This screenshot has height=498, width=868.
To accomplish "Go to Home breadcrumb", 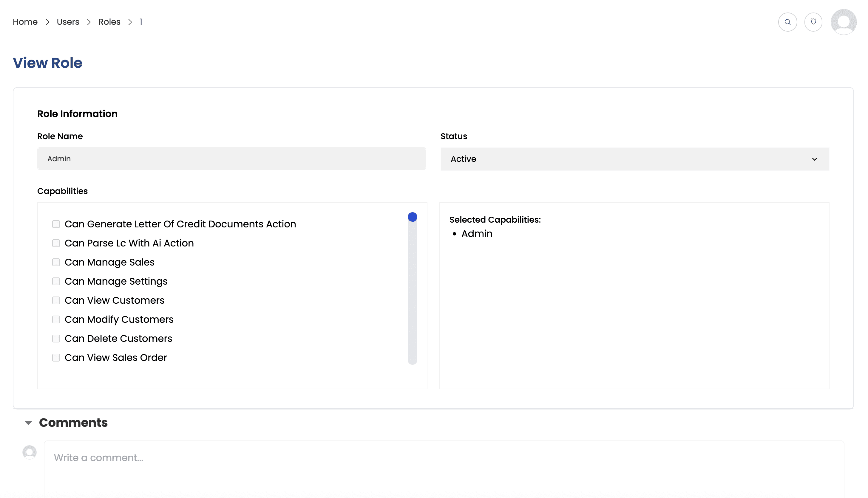I will pyautogui.click(x=25, y=22).
